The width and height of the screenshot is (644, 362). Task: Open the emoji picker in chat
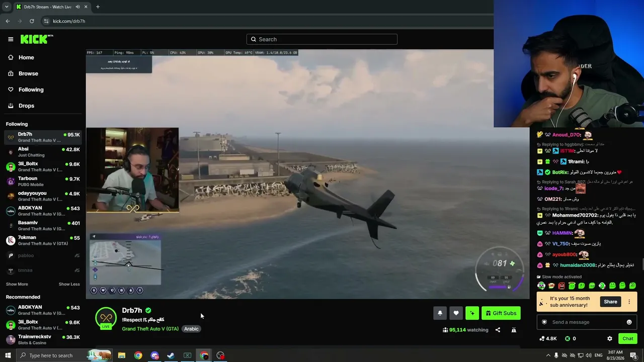tap(629, 322)
